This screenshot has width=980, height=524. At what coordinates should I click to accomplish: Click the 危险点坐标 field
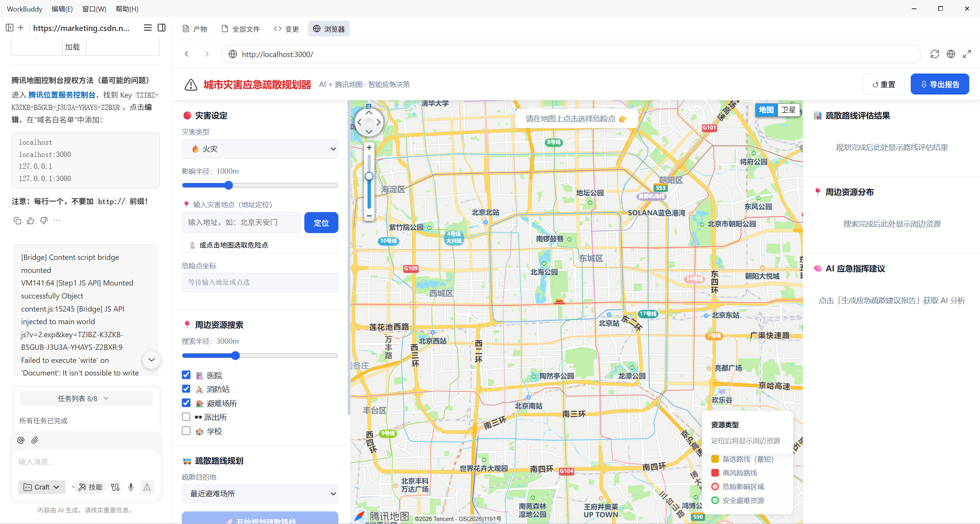pyautogui.click(x=260, y=282)
